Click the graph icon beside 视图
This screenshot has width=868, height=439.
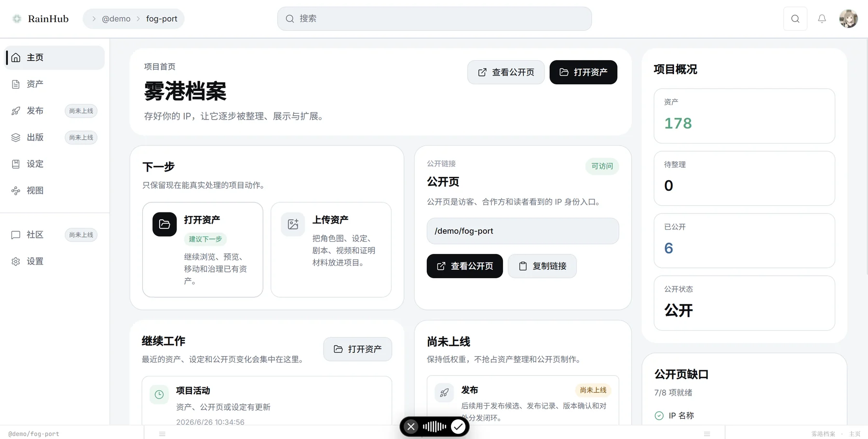[16, 191]
